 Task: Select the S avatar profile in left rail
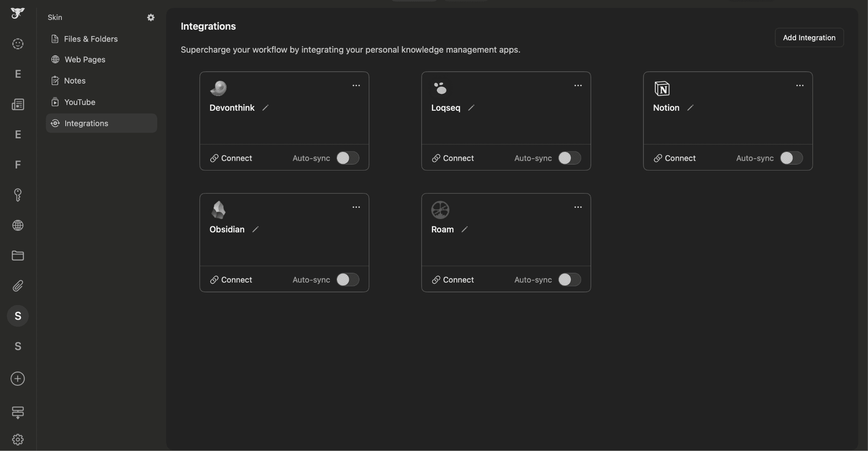(x=17, y=316)
